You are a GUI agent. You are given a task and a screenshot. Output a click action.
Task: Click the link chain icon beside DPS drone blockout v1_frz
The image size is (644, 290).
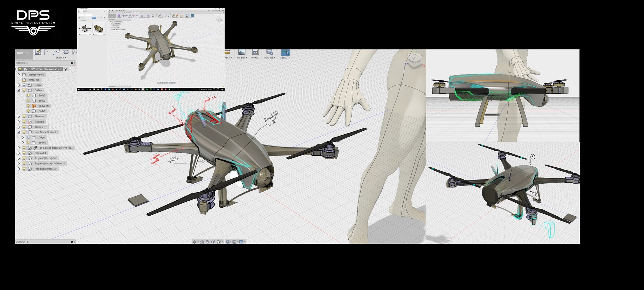click(35, 148)
